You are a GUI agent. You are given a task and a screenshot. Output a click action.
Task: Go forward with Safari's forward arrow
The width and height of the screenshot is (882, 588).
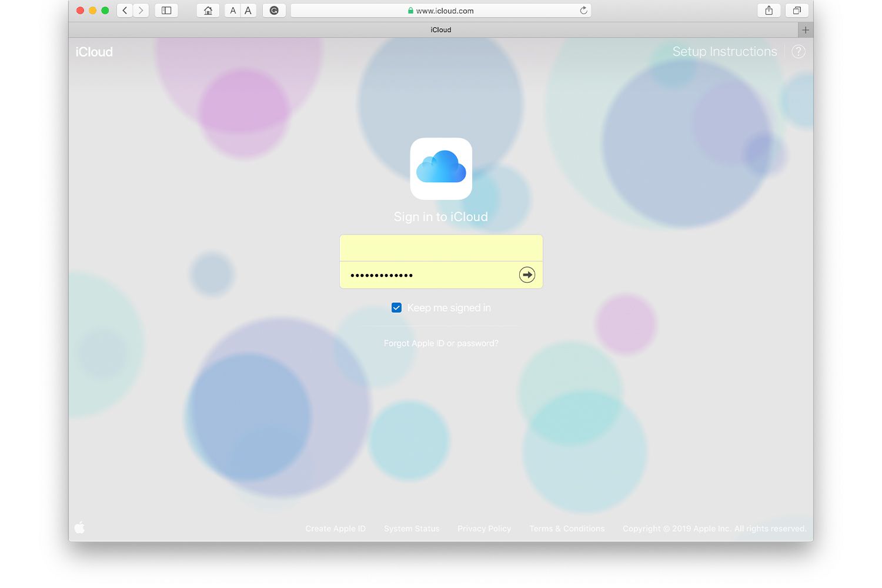[141, 11]
